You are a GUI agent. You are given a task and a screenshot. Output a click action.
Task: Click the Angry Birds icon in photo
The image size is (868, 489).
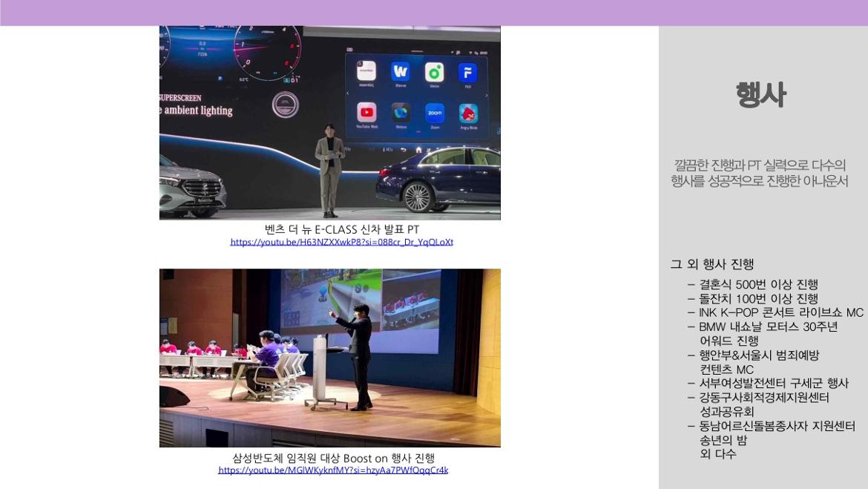[468, 114]
